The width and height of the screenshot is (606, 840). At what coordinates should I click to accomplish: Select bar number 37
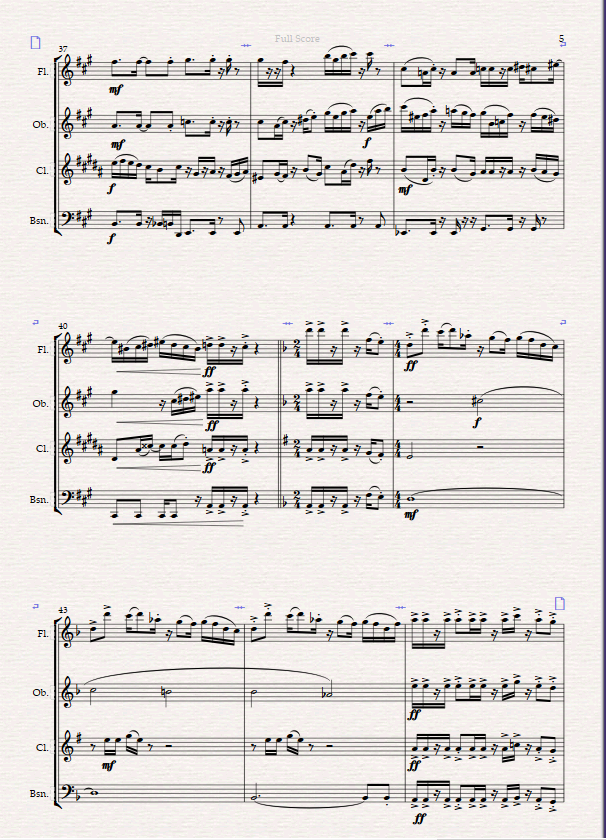(x=63, y=49)
